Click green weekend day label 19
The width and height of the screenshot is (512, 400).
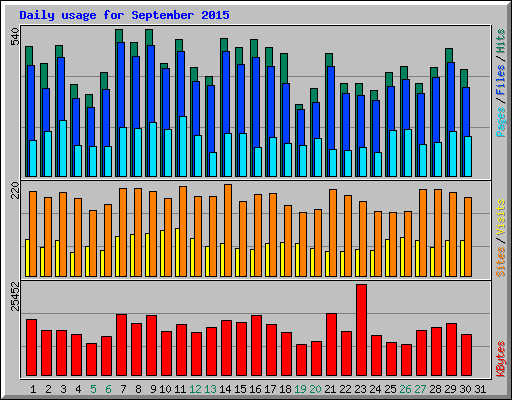300,389
